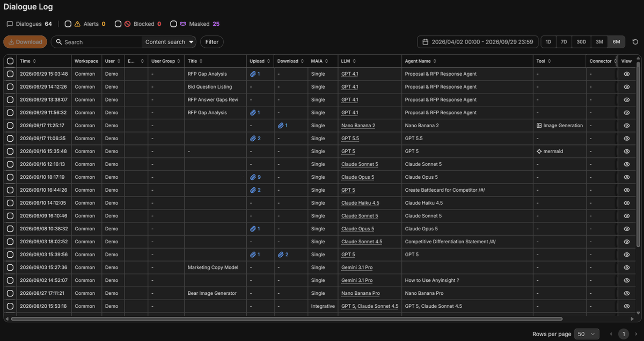Select row 2026/09/29 13:38:07 checkbox
Viewport: 644px width, 341px height.
10,100
